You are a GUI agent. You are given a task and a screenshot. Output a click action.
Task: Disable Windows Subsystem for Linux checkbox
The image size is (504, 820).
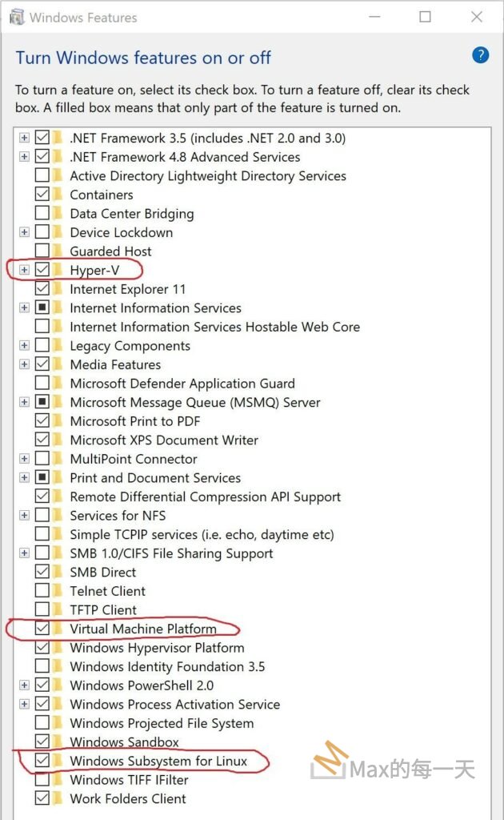[x=42, y=761]
